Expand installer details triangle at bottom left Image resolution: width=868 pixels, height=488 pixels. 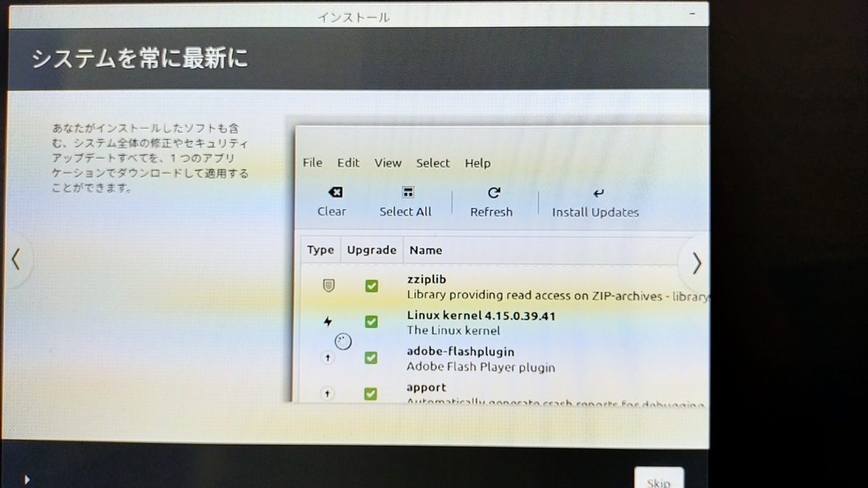[27, 479]
